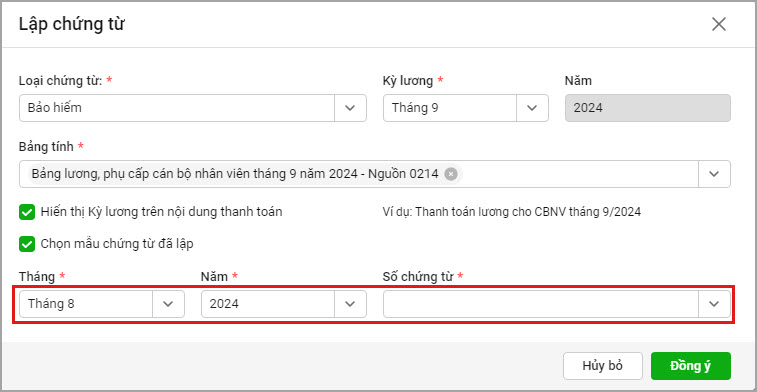Expand the Tháng dropdown arrow

pos(168,304)
